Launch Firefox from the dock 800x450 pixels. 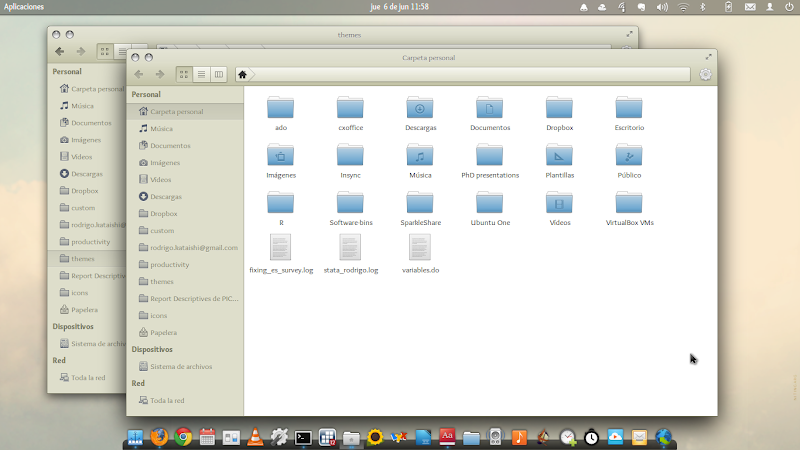[x=158, y=437]
